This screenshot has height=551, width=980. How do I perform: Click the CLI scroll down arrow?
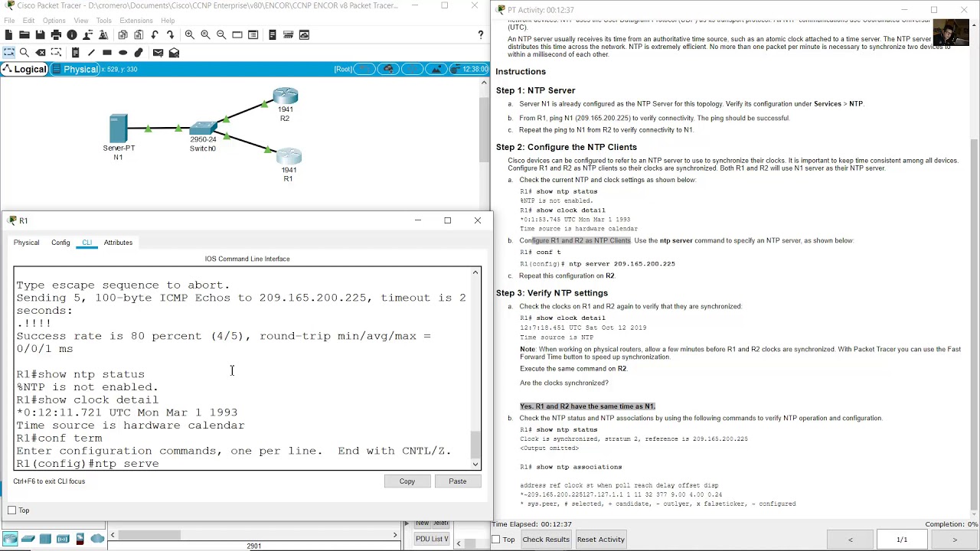(475, 464)
